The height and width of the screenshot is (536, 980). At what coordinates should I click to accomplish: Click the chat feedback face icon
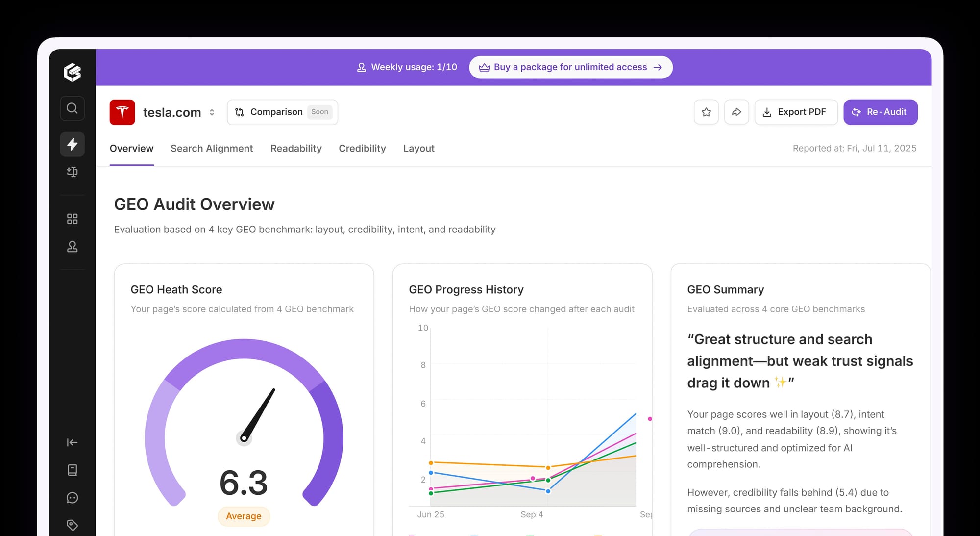(x=72, y=498)
